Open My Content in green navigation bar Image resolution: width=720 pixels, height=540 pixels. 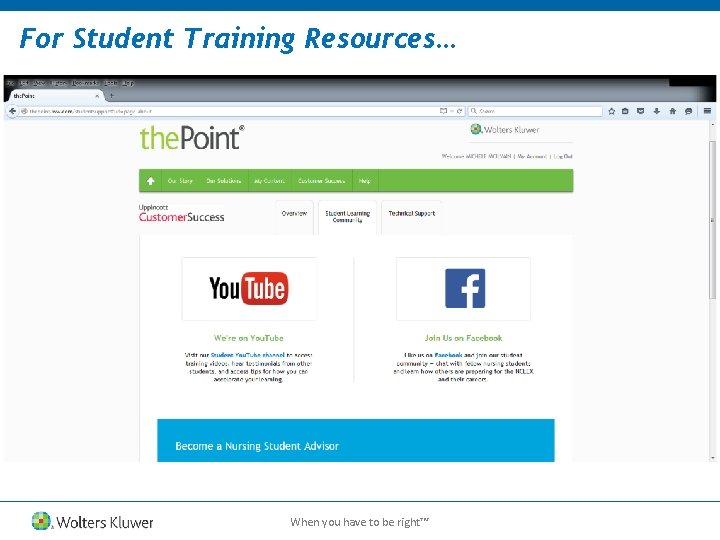coord(270,181)
